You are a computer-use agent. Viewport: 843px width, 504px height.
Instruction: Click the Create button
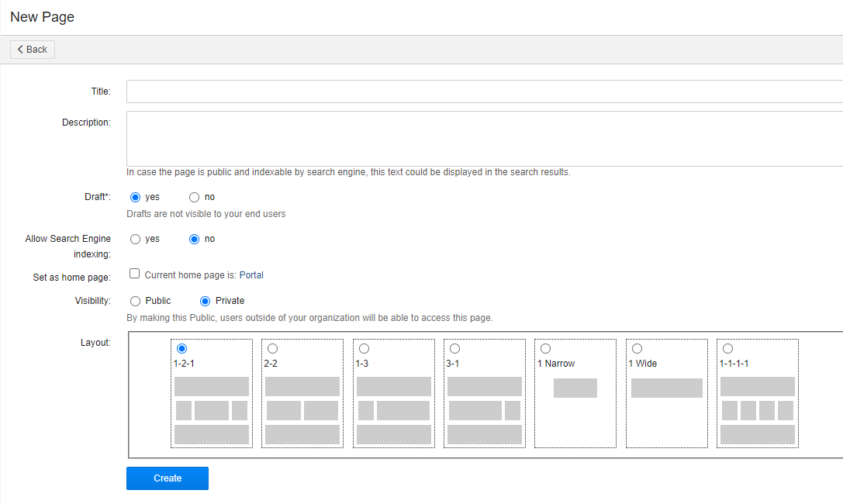168,478
